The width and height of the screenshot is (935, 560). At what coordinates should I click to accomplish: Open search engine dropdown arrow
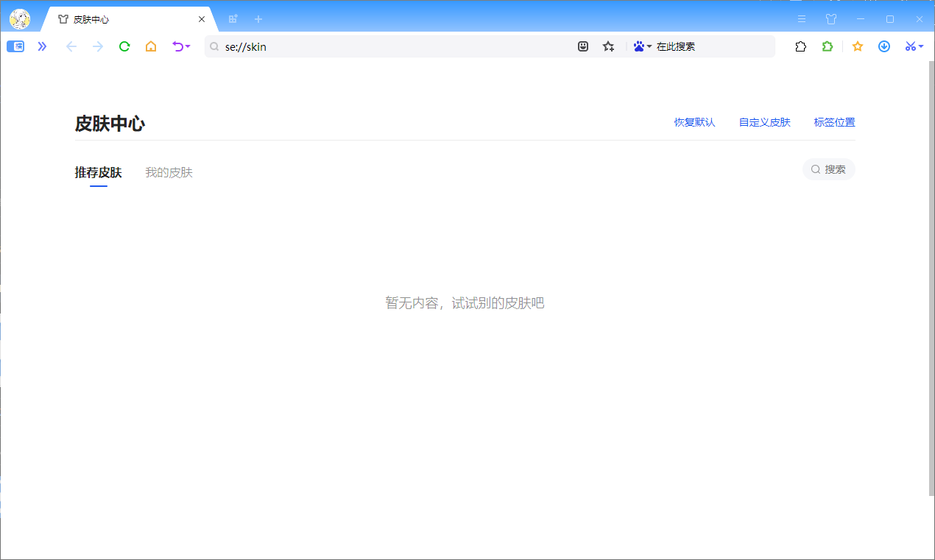pos(649,46)
